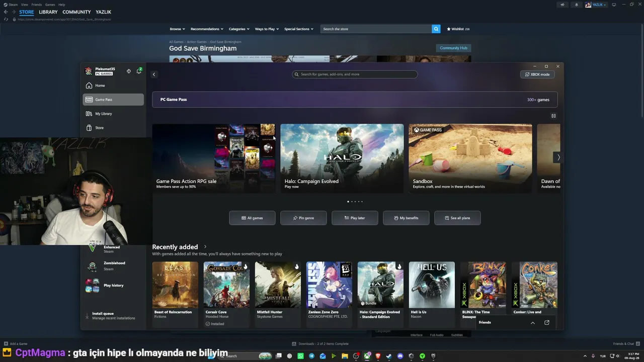
Task: Open the YAZLIK account dropdown in Steam
Action: (596, 5)
